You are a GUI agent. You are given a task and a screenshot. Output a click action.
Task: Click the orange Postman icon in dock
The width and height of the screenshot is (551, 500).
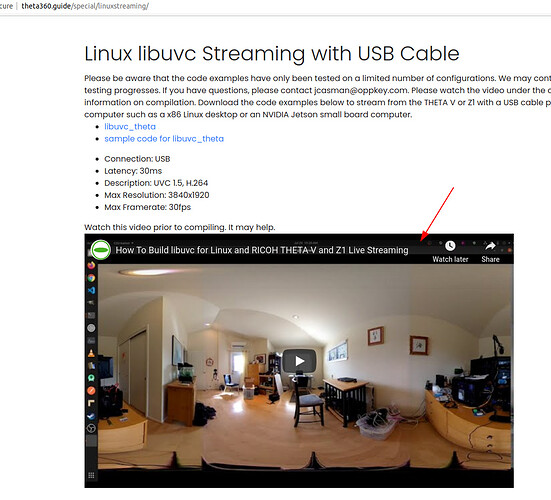pyautogui.click(x=91, y=390)
